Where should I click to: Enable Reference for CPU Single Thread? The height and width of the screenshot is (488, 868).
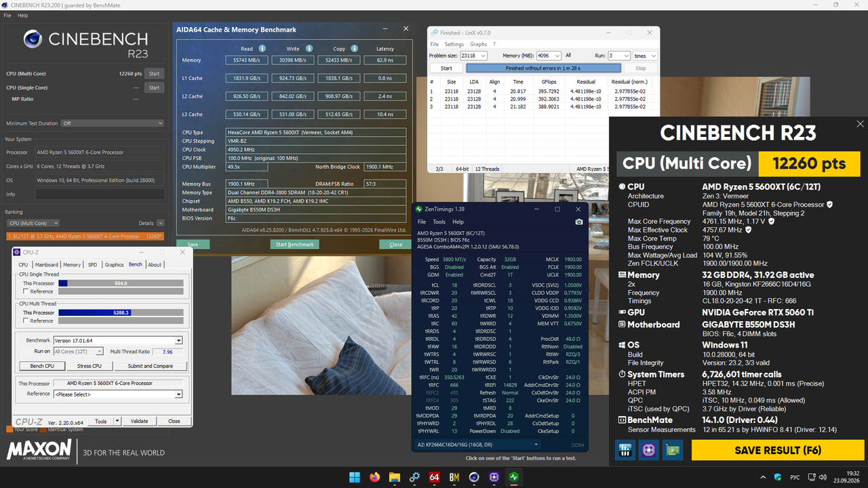[x=26, y=291]
